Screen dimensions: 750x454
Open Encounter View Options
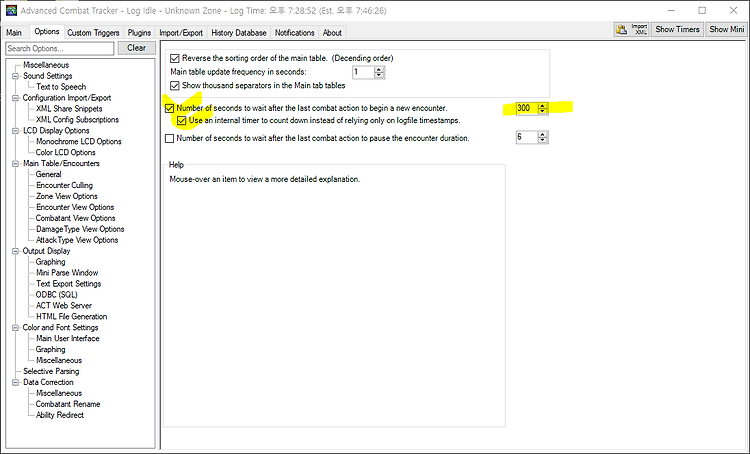click(x=75, y=208)
